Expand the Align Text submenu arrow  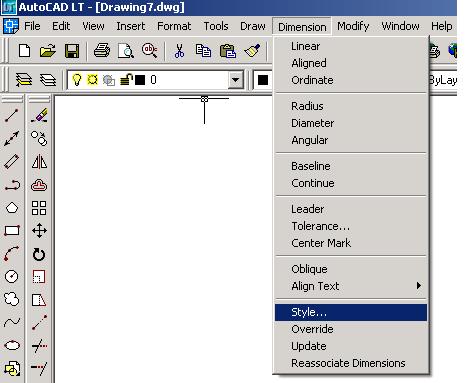click(x=419, y=286)
